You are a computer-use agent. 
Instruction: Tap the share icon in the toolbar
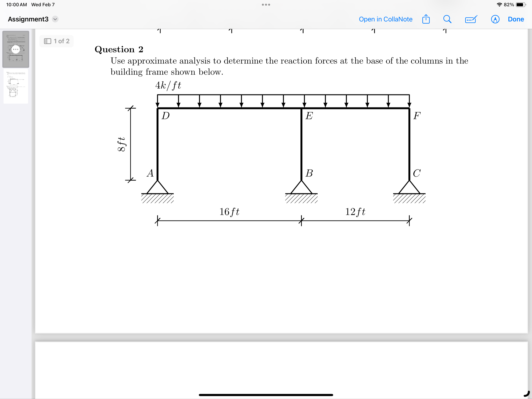[426, 19]
